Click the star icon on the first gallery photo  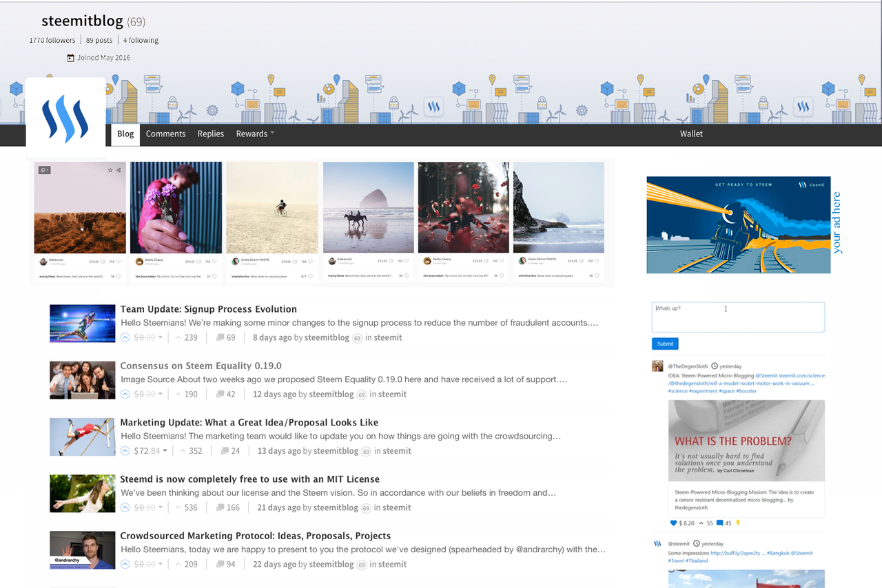click(110, 170)
